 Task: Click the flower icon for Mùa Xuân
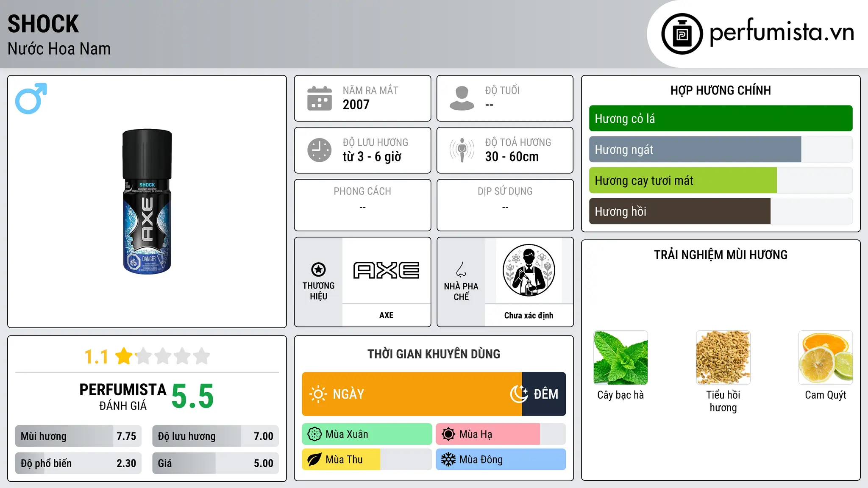314,434
